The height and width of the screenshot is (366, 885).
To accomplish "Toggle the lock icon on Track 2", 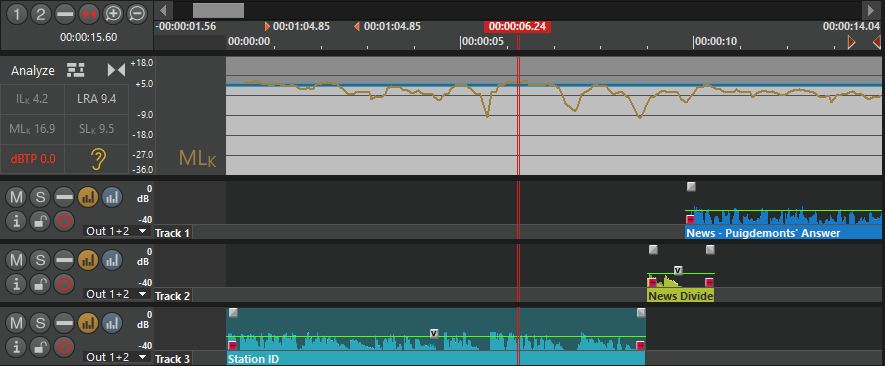I will click(40, 284).
